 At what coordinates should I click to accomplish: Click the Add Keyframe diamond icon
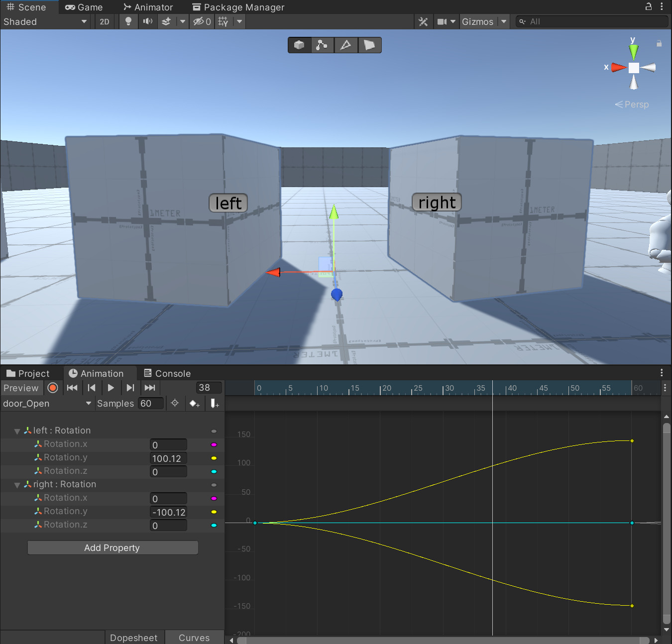click(194, 404)
